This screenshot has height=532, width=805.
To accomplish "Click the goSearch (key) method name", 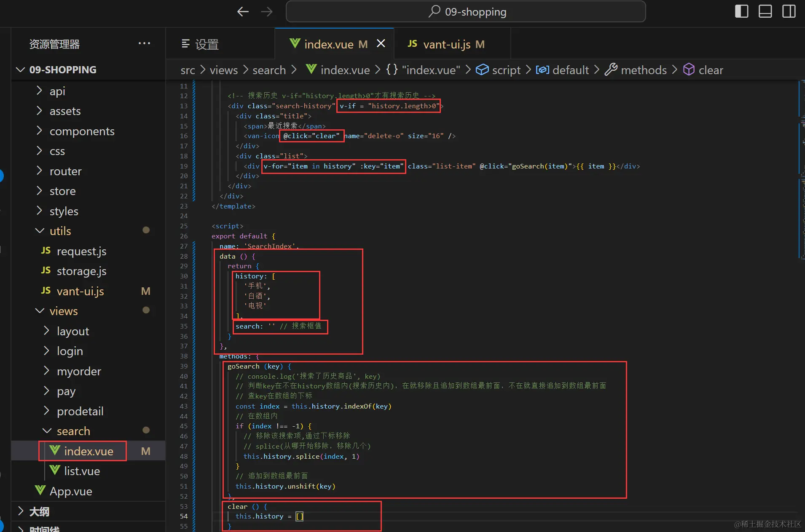I will [255, 366].
